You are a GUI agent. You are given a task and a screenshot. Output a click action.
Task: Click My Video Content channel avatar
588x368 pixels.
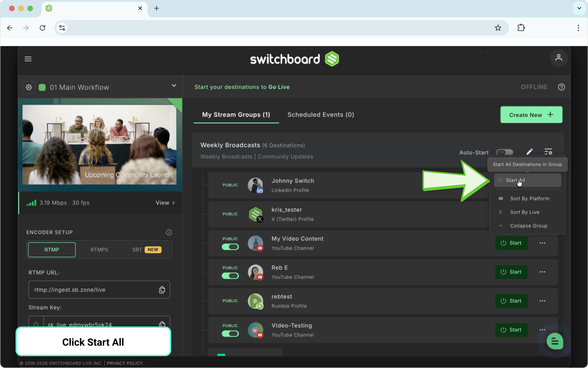coord(255,243)
